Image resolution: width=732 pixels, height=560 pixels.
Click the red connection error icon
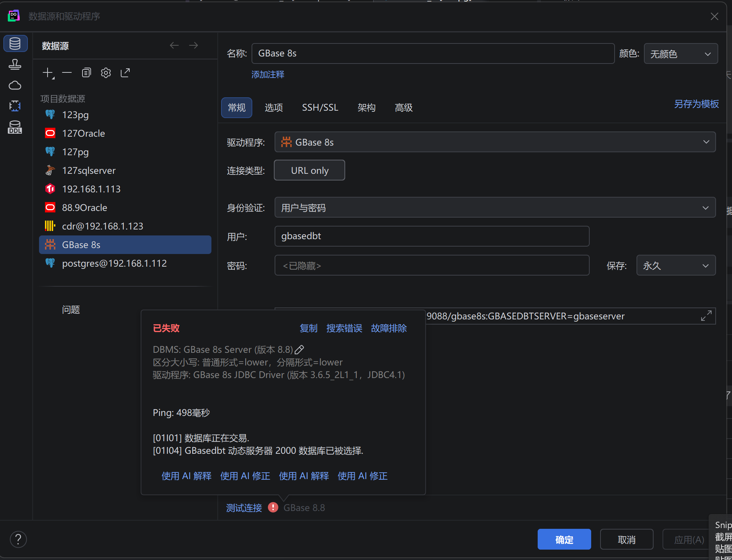tap(273, 507)
